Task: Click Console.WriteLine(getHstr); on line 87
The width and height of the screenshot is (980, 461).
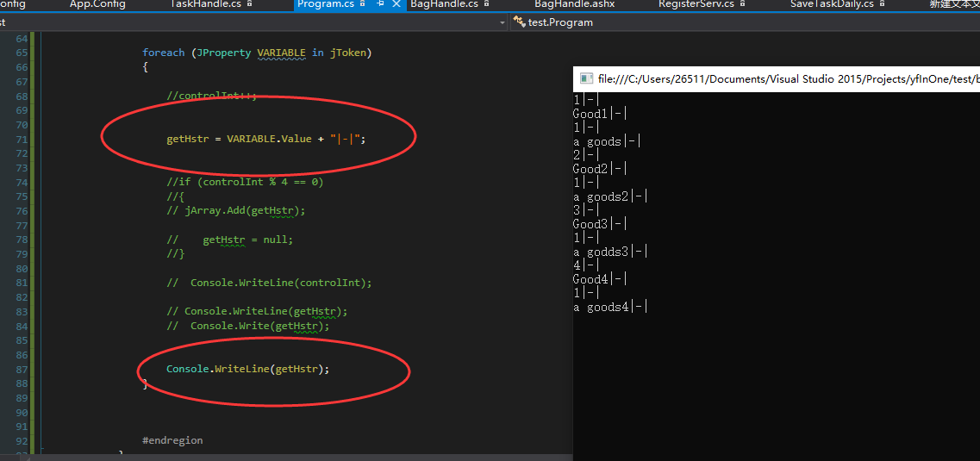Action: pyautogui.click(x=247, y=369)
